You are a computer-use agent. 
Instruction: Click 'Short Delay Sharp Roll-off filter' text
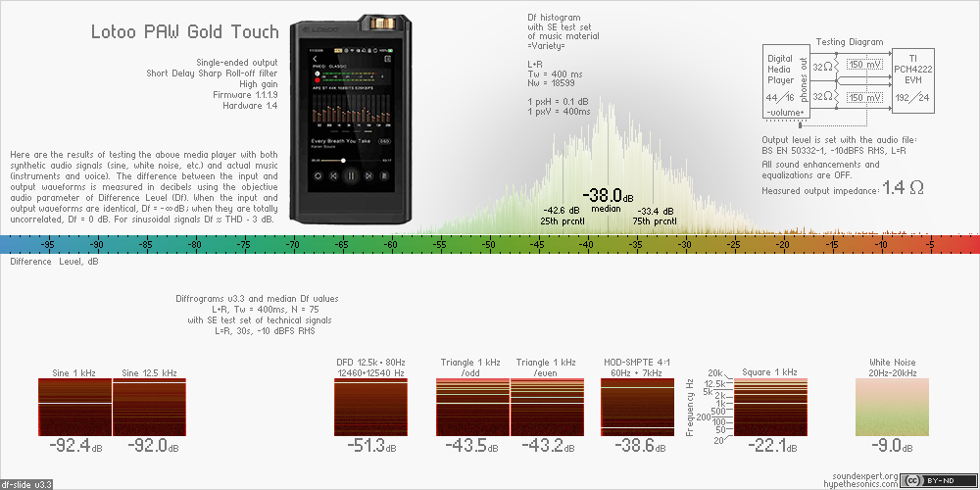[x=212, y=73]
